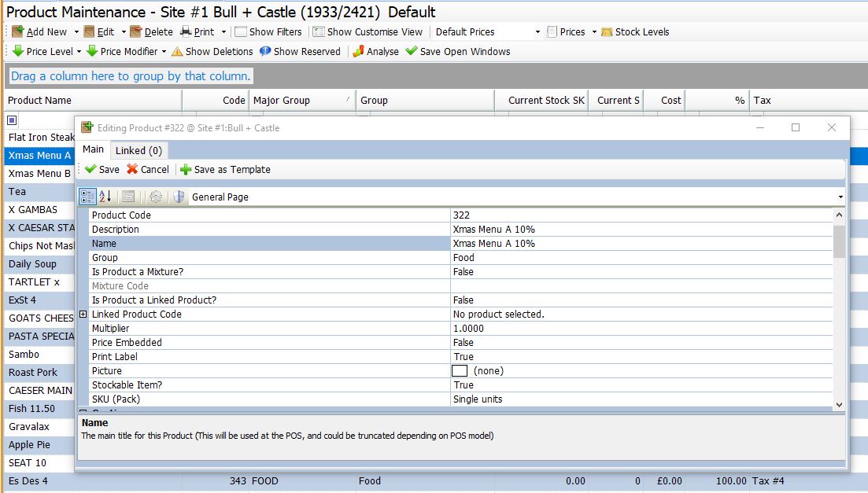The image size is (868, 493).
Task: Click the SKU (Pack) Single units value
Action: [x=641, y=399]
